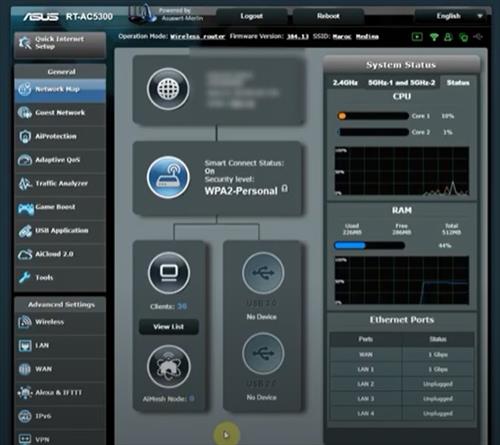This screenshot has height=445, width=500.
Task: Open AiCloud 2.0 cloud icon
Action: pyautogui.click(x=25, y=254)
